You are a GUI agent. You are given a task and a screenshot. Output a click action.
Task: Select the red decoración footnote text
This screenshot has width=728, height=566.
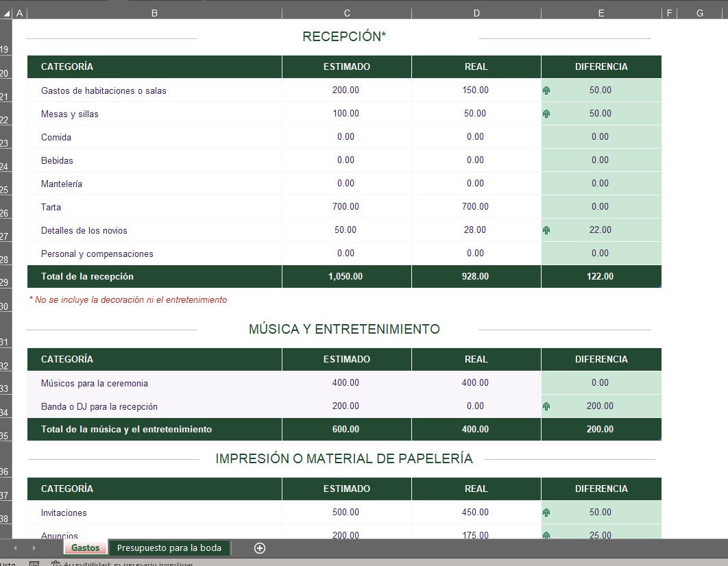[x=128, y=299]
